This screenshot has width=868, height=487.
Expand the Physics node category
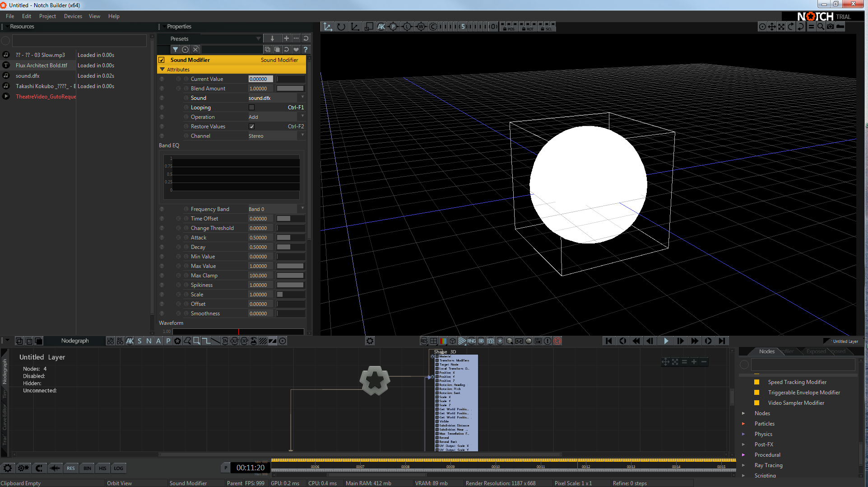coord(743,434)
